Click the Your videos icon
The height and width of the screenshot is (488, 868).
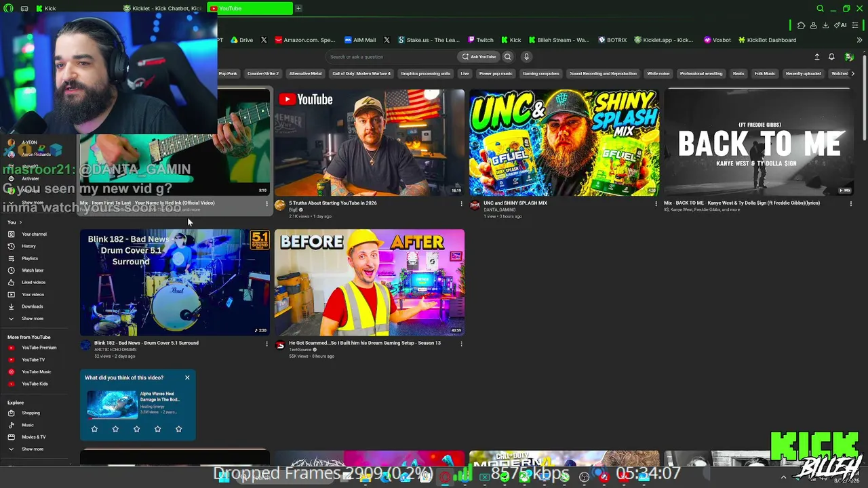click(11, 295)
